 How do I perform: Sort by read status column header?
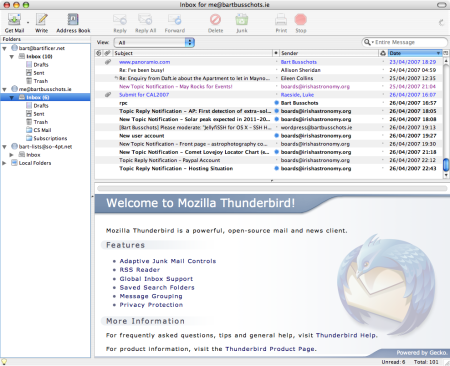tap(276, 53)
